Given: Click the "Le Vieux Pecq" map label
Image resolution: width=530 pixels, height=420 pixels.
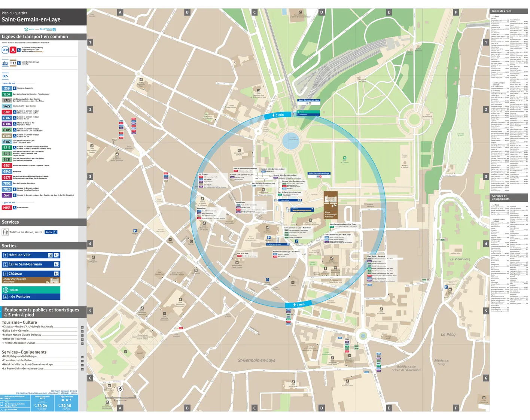Looking at the screenshot, I should click(x=460, y=259).
